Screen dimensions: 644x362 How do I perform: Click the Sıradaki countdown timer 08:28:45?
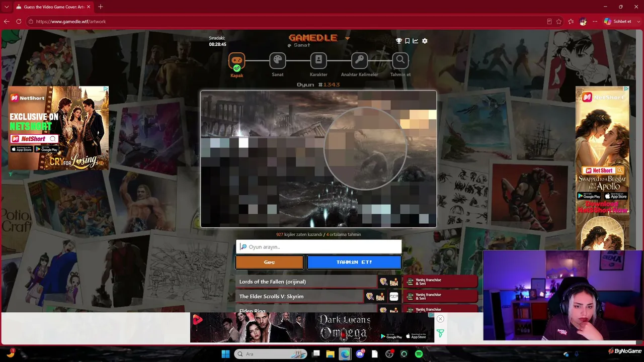[218, 44]
